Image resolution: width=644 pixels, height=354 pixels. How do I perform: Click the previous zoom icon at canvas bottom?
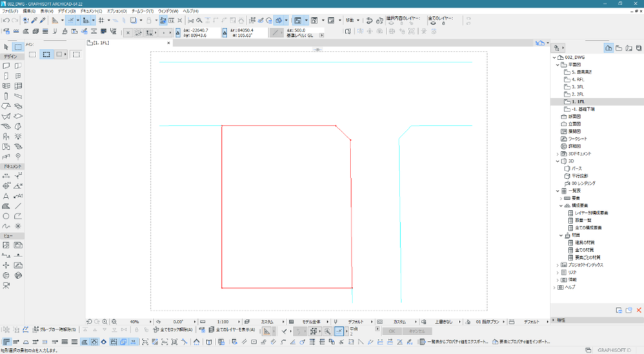pyautogui.click(x=89, y=322)
